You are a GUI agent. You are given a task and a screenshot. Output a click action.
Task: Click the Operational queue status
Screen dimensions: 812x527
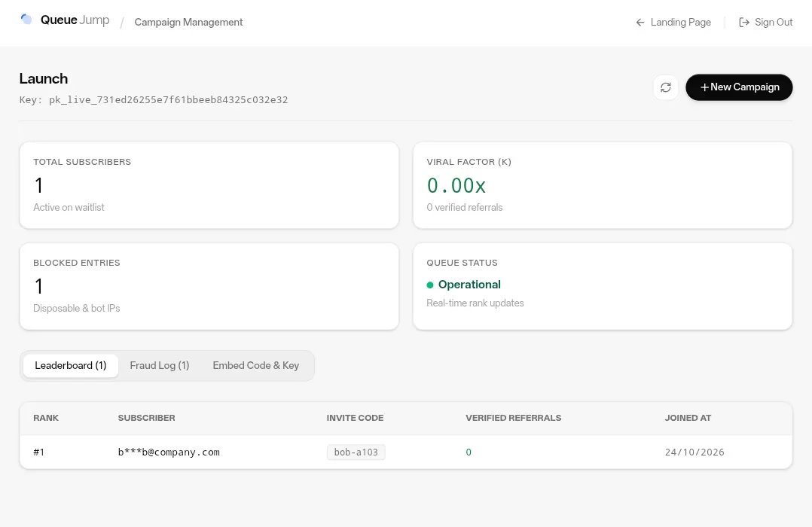464,285
